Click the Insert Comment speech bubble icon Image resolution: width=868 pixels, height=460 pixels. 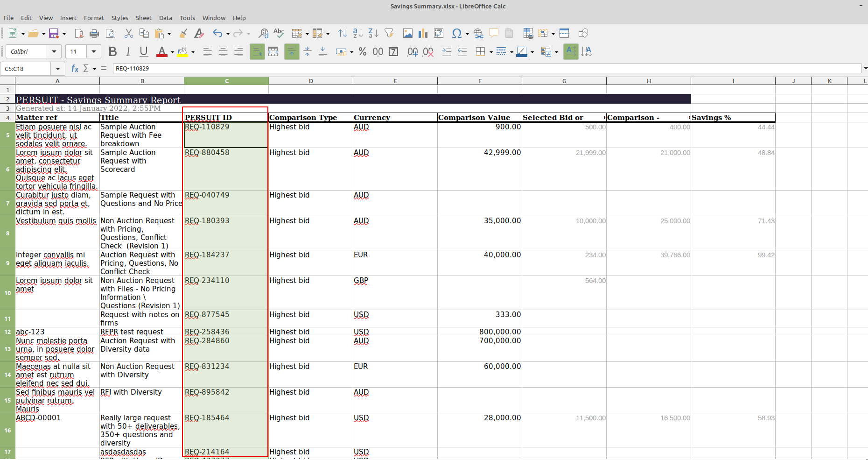493,34
